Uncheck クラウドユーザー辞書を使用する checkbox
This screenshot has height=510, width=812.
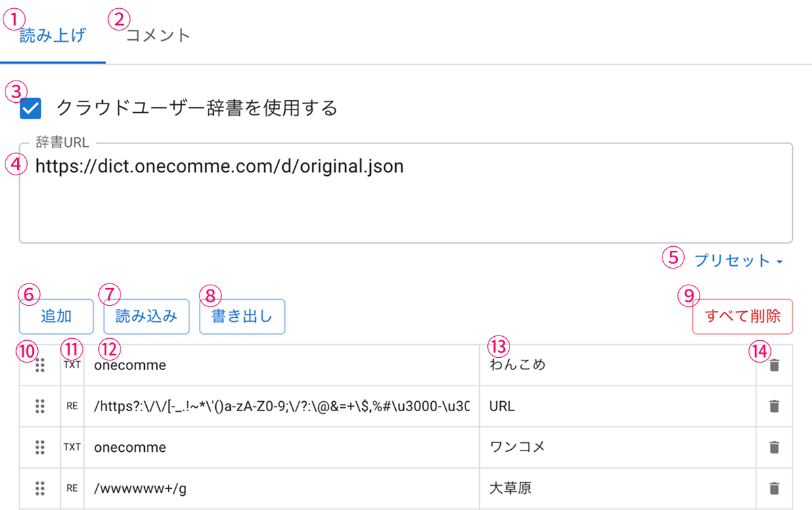tap(31, 108)
